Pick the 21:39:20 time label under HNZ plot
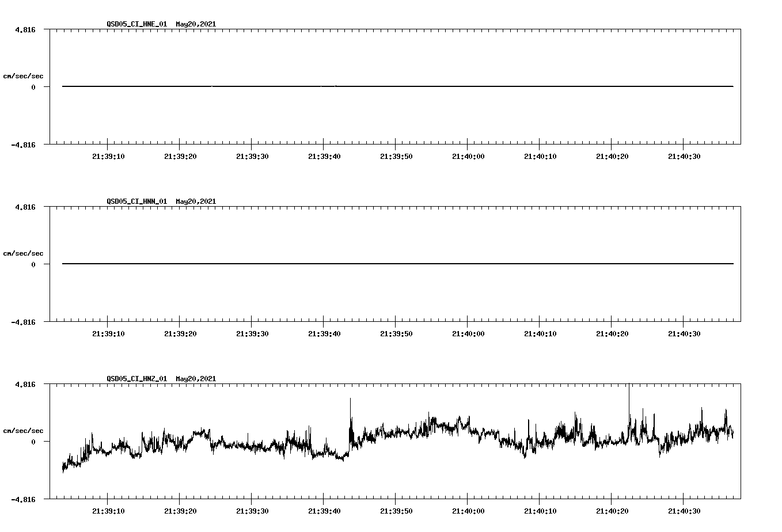This screenshot has height=532, width=782. [180, 511]
